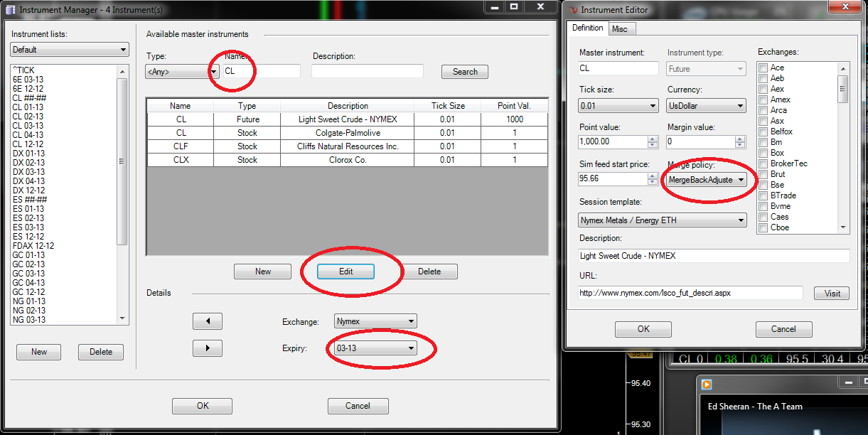Open the Type <Any> dropdown

point(181,71)
